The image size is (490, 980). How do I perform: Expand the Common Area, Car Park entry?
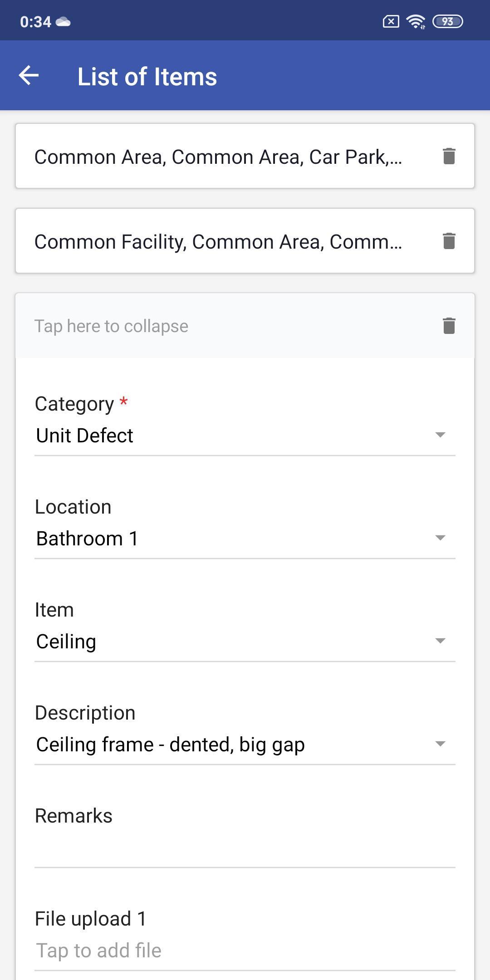218,157
